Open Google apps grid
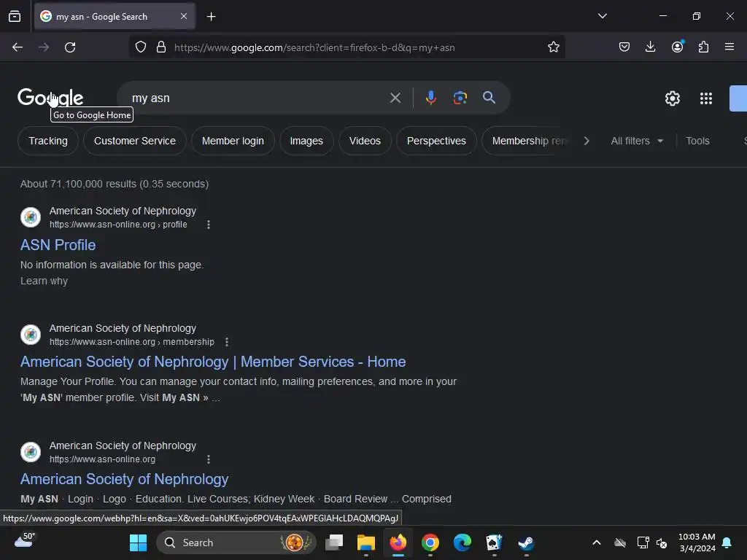The height and width of the screenshot is (560, 747). tap(706, 98)
